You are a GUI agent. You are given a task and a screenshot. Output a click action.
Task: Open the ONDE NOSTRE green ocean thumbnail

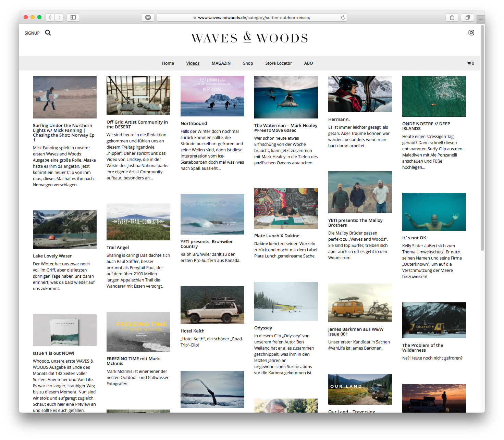tap(434, 96)
